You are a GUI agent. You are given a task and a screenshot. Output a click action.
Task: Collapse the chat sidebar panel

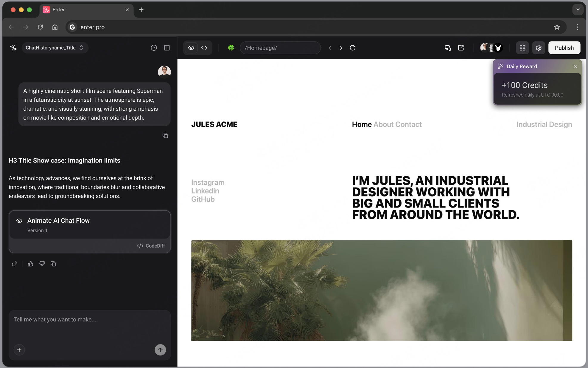[167, 48]
